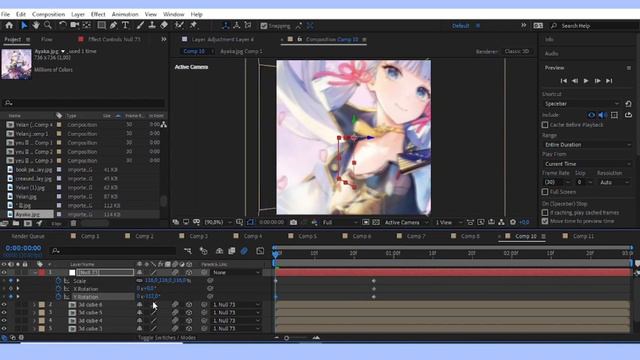The height and width of the screenshot is (360, 640).
Task: Click the red label swatch of Null 73
Action: point(42,272)
